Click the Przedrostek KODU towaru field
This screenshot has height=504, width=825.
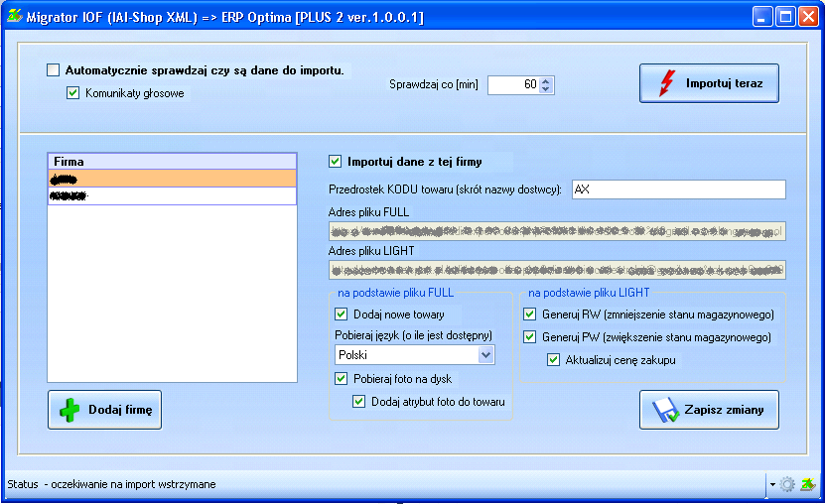point(678,189)
